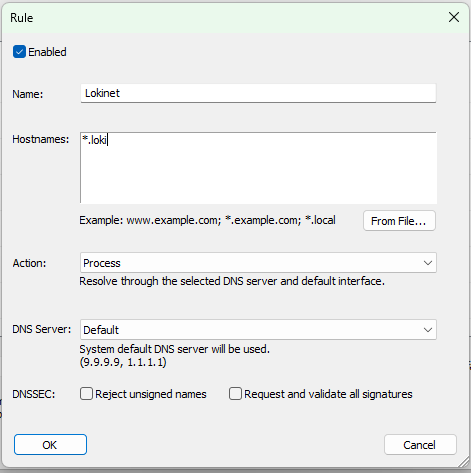Click the Name field containing Lokinet
The image size is (471, 473).
coord(258,93)
